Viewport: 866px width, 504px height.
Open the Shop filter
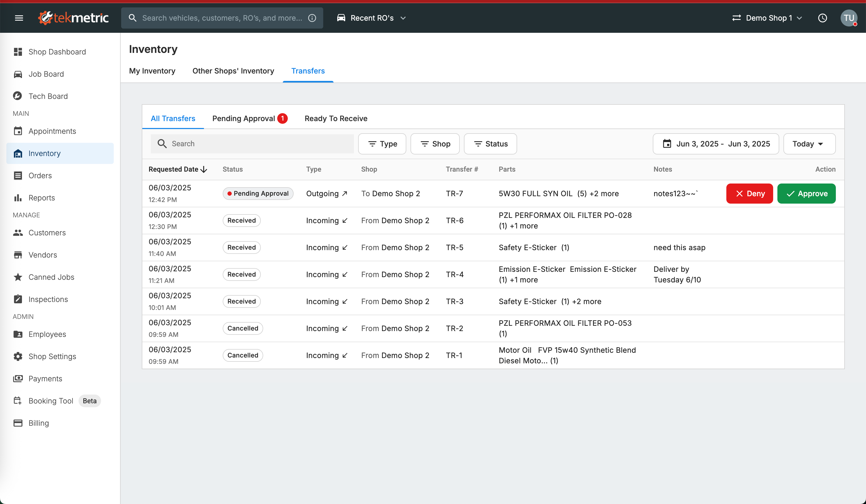coord(435,144)
